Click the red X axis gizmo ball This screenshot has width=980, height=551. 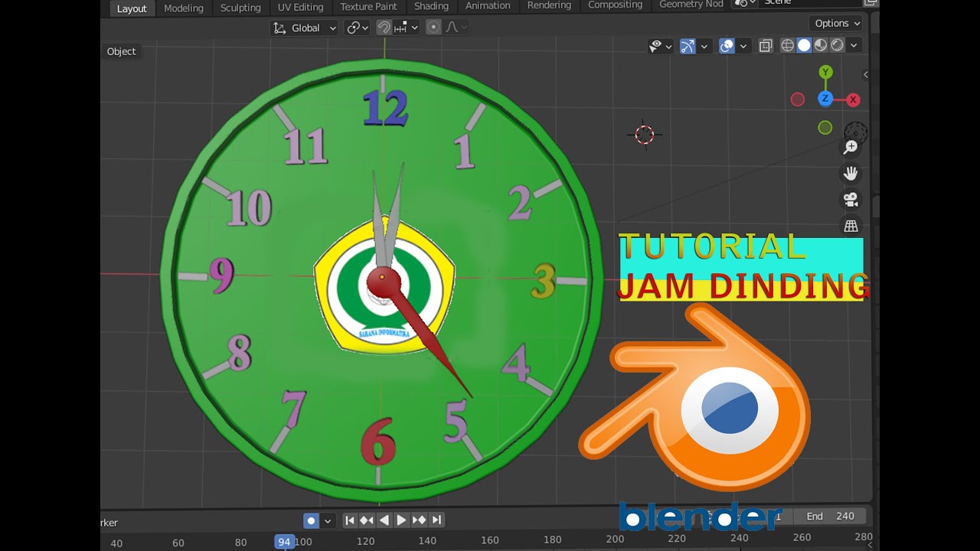[853, 99]
